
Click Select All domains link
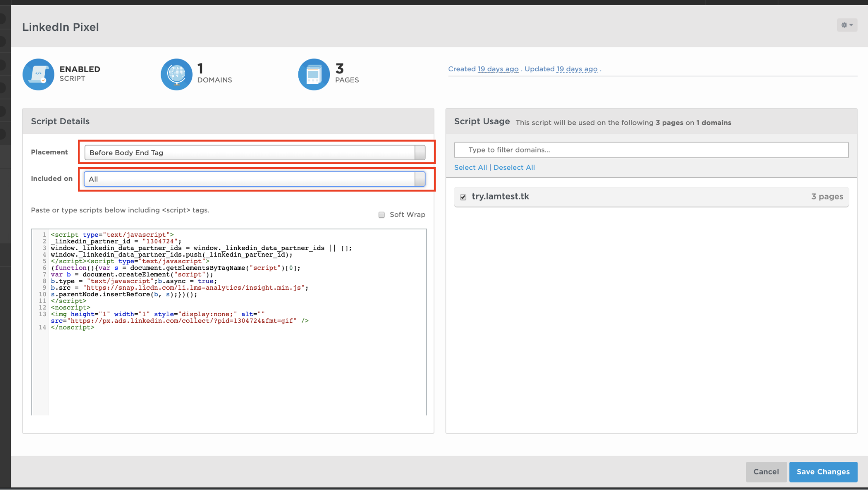[x=471, y=168]
